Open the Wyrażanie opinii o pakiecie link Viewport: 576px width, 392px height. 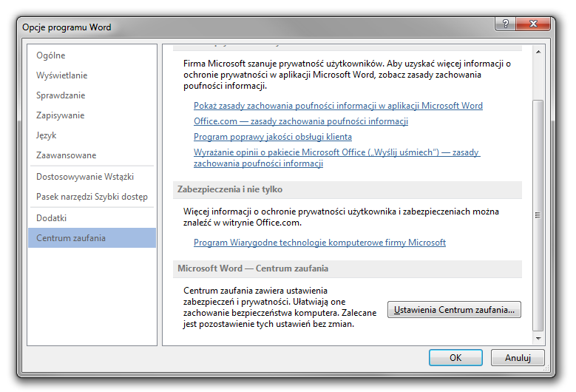pyautogui.click(x=337, y=158)
